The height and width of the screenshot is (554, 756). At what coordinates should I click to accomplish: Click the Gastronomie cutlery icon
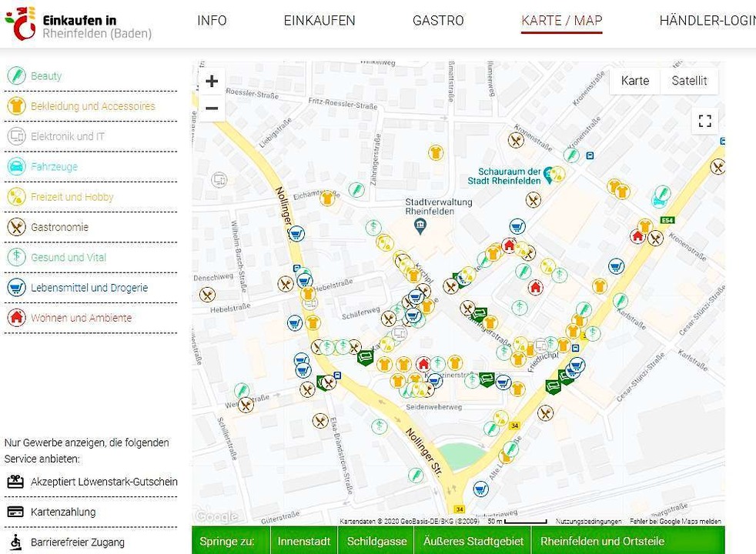(x=16, y=227)
